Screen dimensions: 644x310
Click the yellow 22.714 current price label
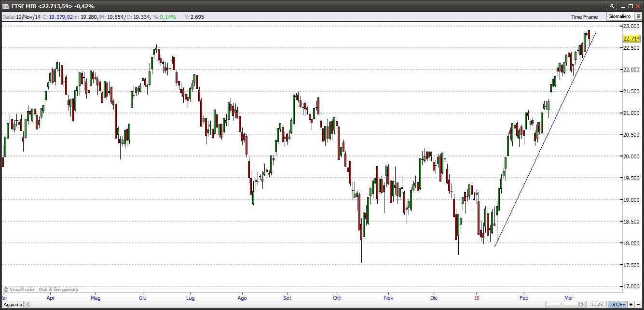click(631, 39)
